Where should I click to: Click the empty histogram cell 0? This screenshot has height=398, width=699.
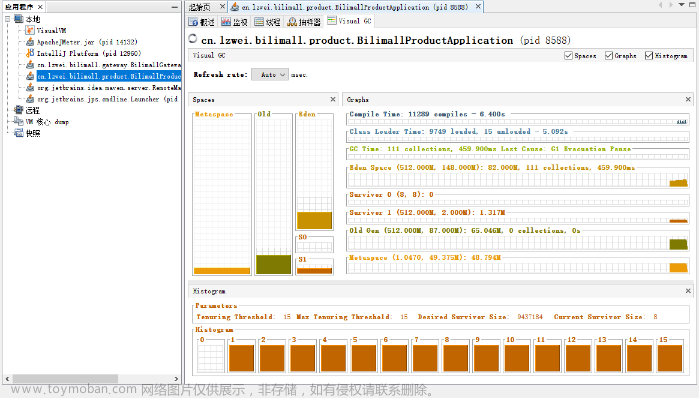211,357
